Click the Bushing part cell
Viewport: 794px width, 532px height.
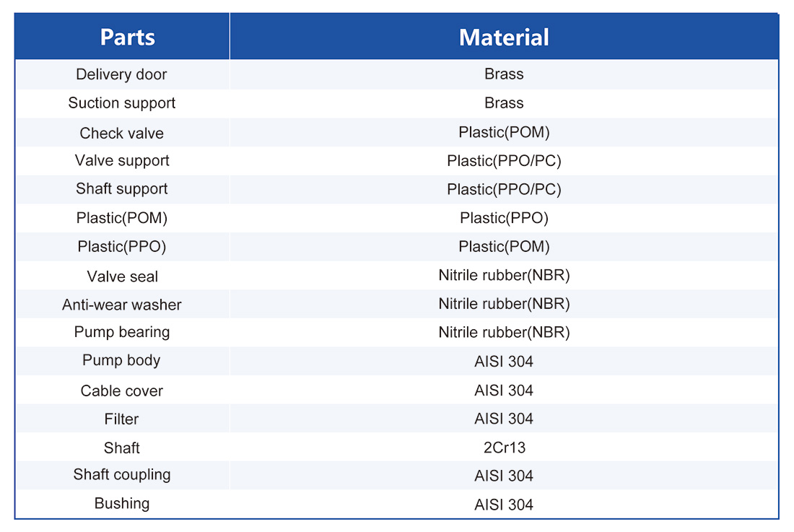coord(121,503)
